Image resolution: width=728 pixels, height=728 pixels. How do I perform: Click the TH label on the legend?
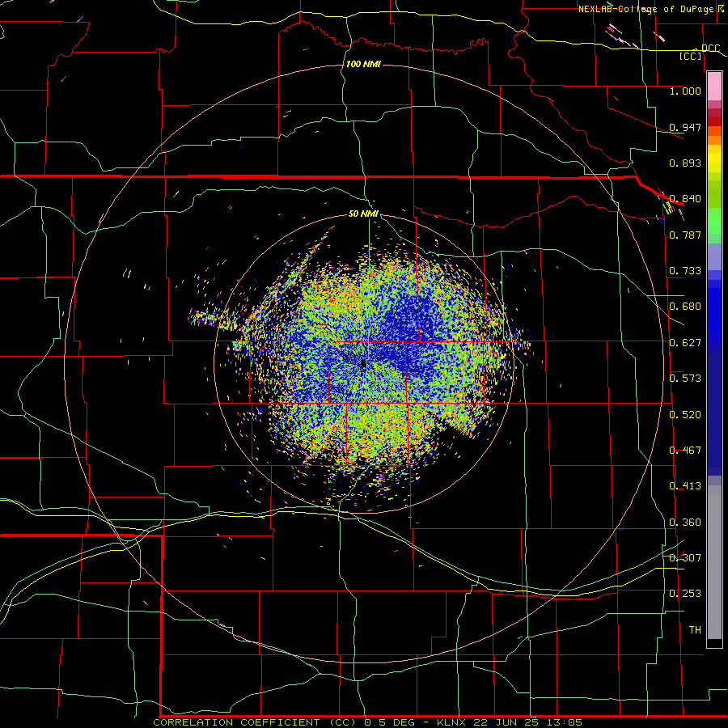695,630
